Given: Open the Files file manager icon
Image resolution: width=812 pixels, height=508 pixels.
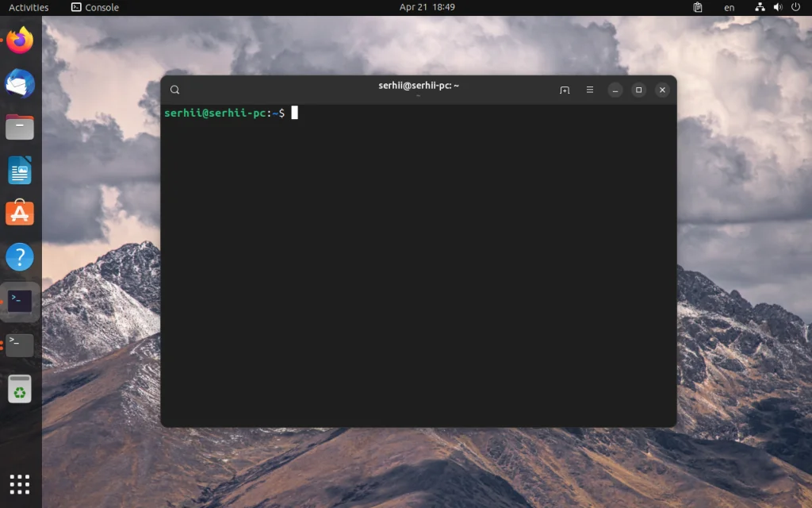Looking at the screenshot, I should point(19,126).
